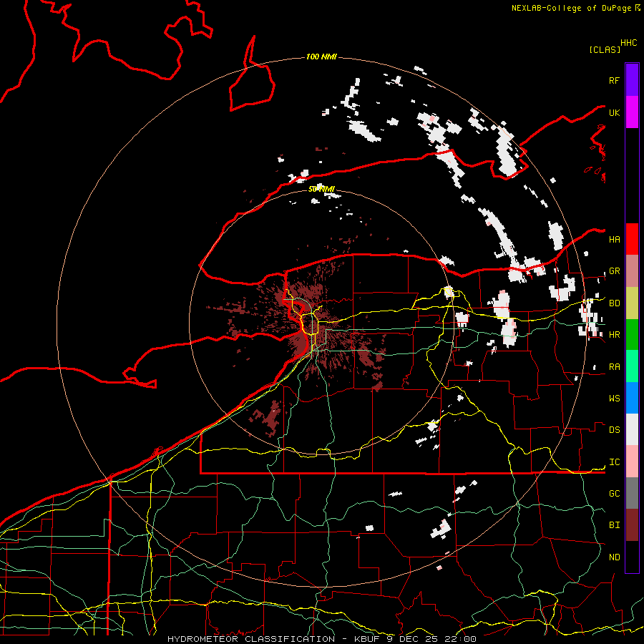
Task: Click the HA red legend swatch
Action: (x=632, y=239)
